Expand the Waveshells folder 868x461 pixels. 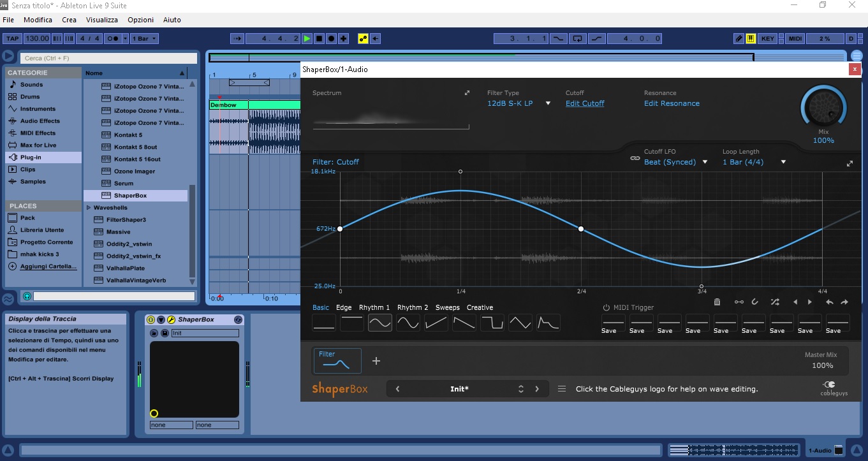coord(89,208)
